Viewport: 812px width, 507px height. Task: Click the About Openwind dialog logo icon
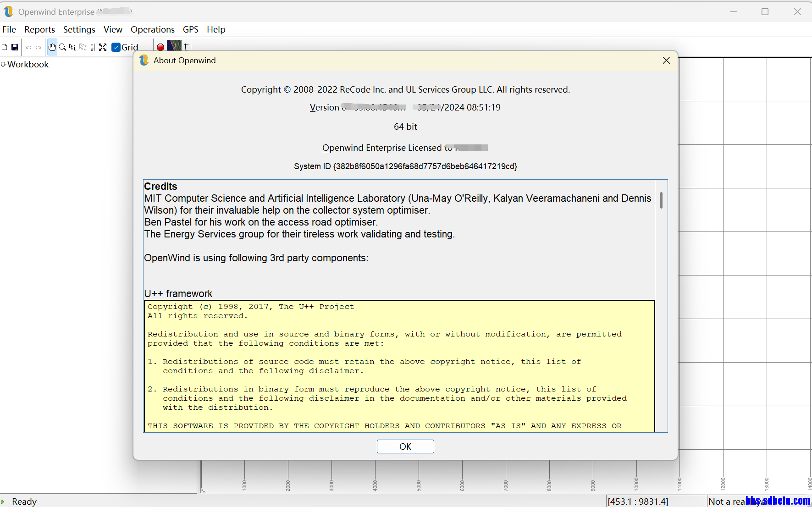144,61
